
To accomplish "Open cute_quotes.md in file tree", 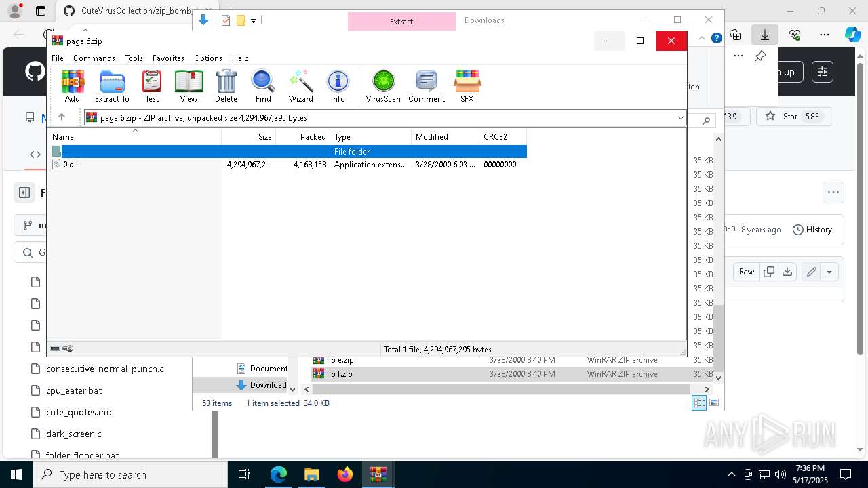I will (79, 412).
